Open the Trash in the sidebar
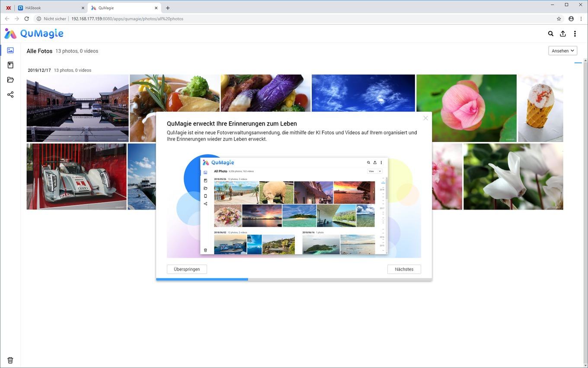This screenshot has width=588, height=368. click(10, 360)
